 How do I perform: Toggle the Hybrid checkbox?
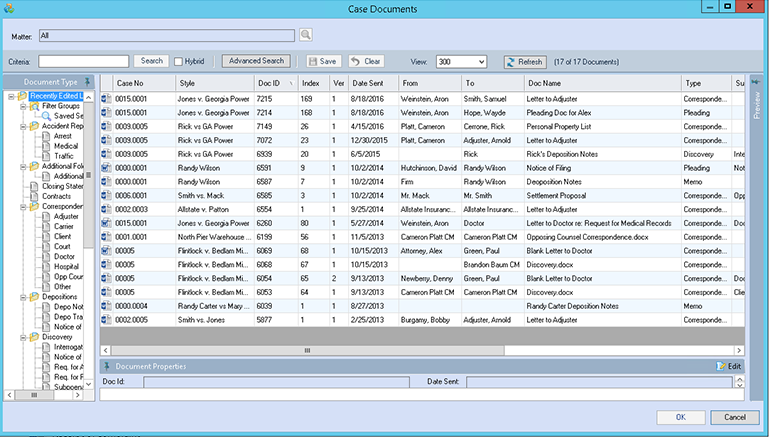(x=179, y=62)
